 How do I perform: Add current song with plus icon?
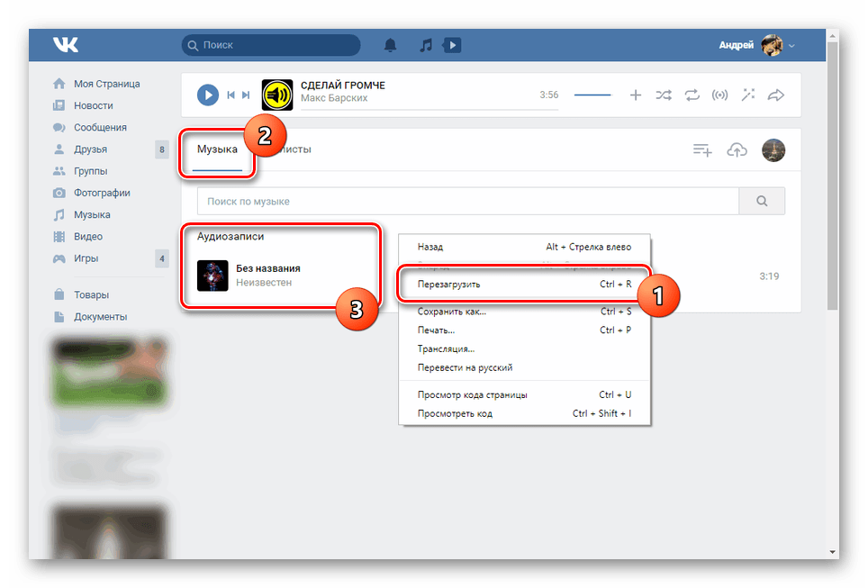coord(635,95)
